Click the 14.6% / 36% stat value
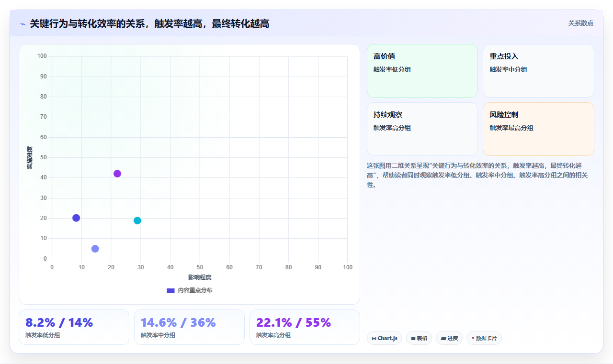Viewport: 613px width, 364px height. click(x=178, y=322)
